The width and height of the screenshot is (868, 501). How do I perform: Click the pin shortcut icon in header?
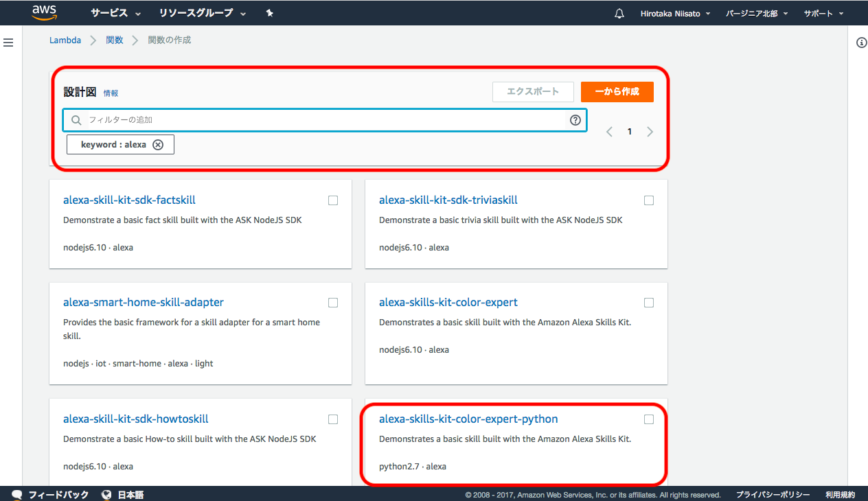pyautogui.click(x=270, y=13)
